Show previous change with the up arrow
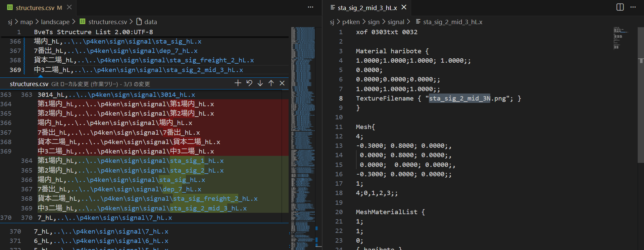 [271, 83]
